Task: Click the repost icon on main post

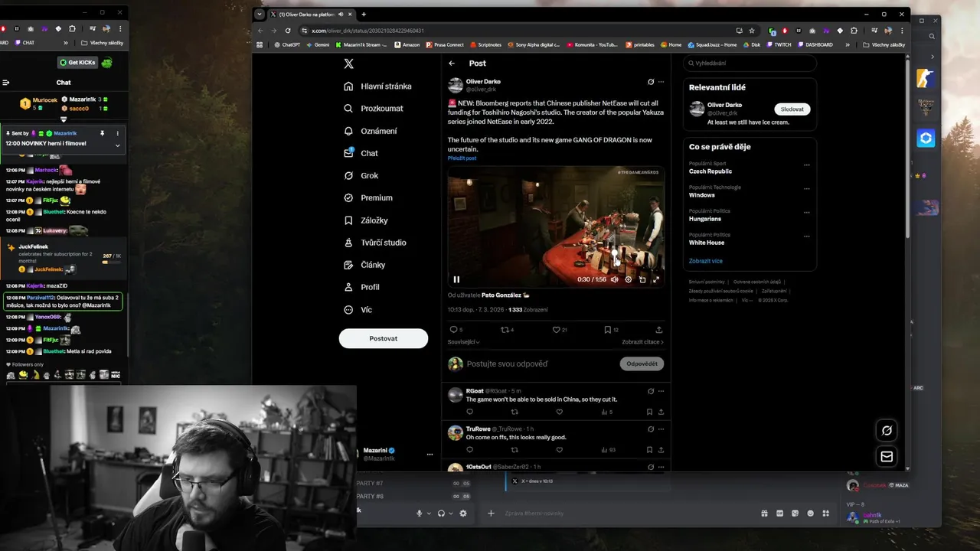Action: (504, 330)
